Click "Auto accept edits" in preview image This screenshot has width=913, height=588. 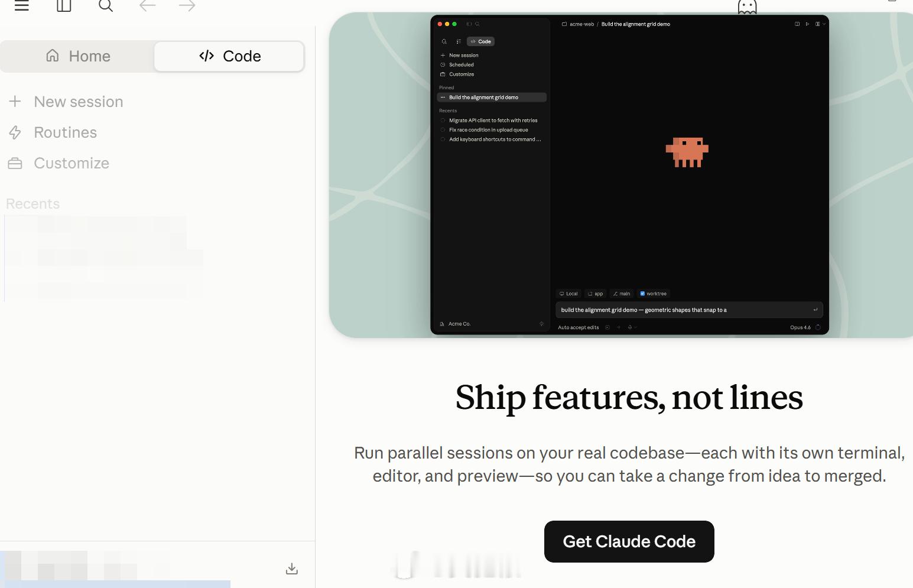(578, 327)
